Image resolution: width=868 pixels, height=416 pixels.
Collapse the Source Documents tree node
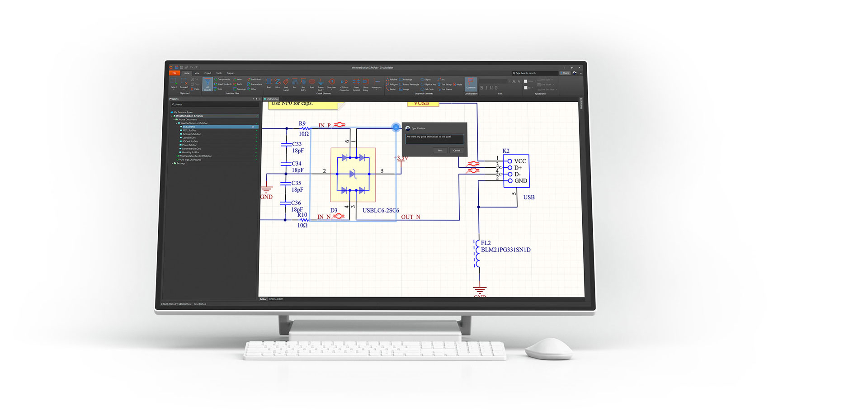pos(175,120)
